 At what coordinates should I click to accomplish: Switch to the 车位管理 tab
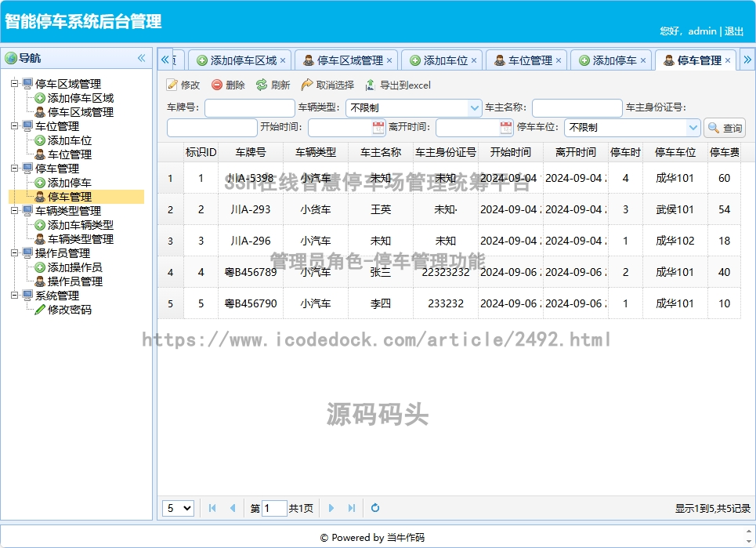click(x=526, y=60)
